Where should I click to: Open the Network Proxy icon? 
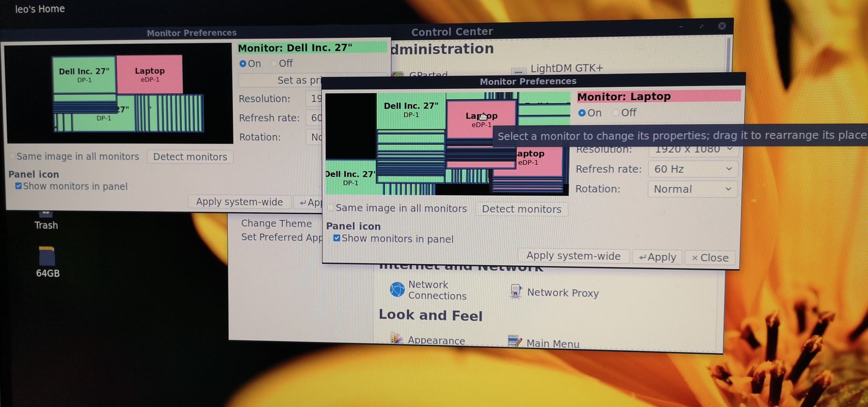515,292
